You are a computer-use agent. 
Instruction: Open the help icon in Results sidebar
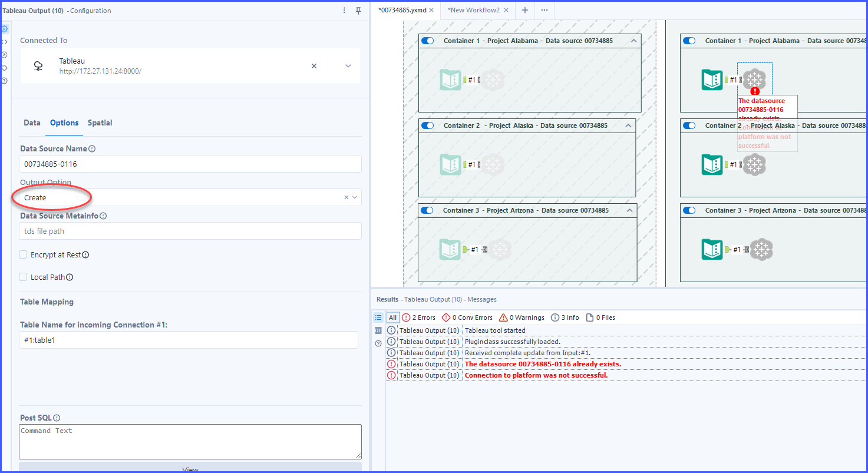378,343
